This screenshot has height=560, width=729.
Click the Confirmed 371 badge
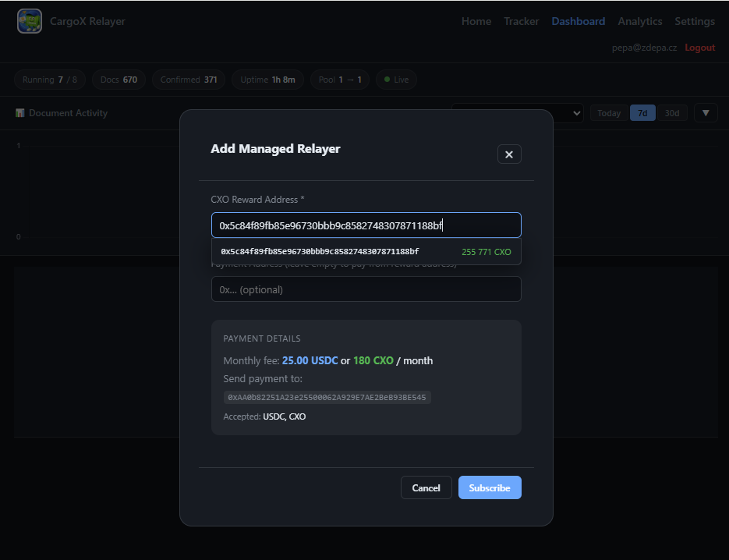[x=188, y=79]
